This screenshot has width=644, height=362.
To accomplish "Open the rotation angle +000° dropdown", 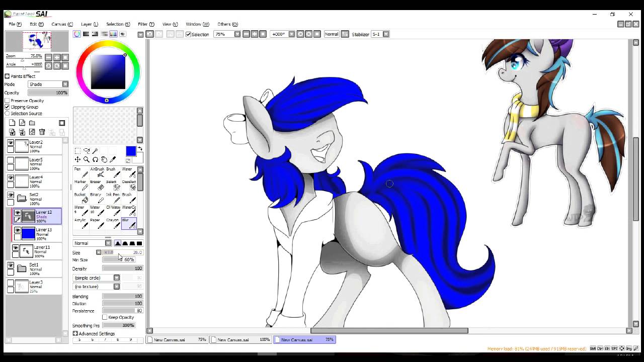I will pos(283,34).
